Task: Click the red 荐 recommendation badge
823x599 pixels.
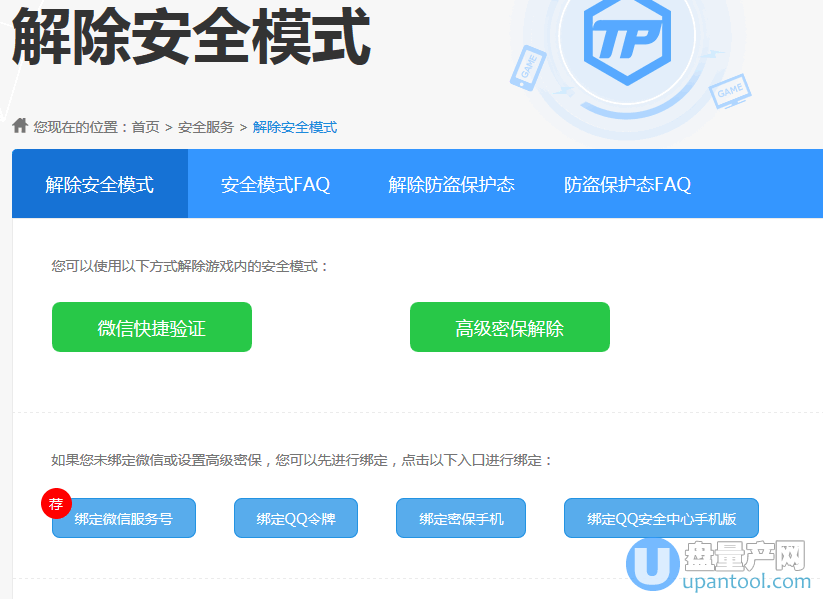Action: 56,503
